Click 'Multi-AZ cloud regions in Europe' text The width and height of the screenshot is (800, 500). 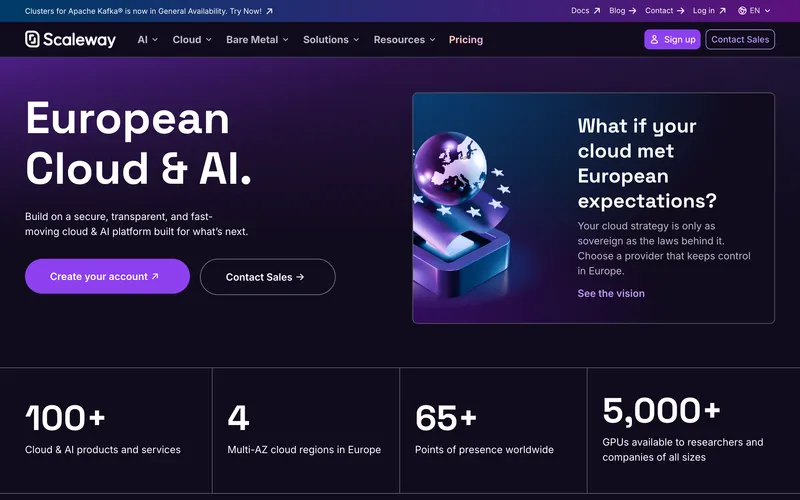pyautogui.click(x=304, y=449)
